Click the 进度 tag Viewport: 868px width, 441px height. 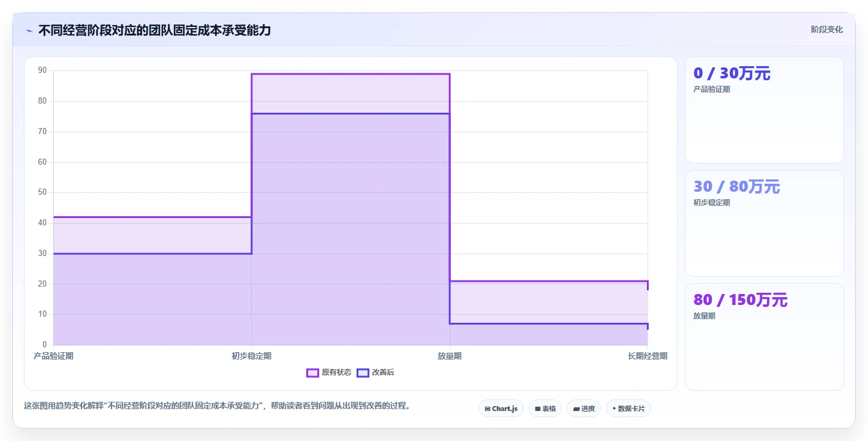click(584, 409)
